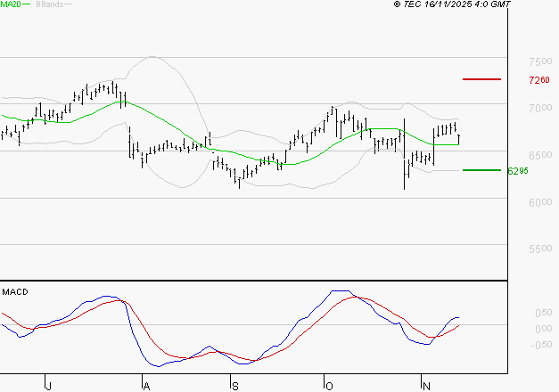Image resolution: width=559 pixels, height=392 pixels.
Task: Click the TEC 16/11/2025 copyright text
Action: pyautogui.click(x=452, y=4)
